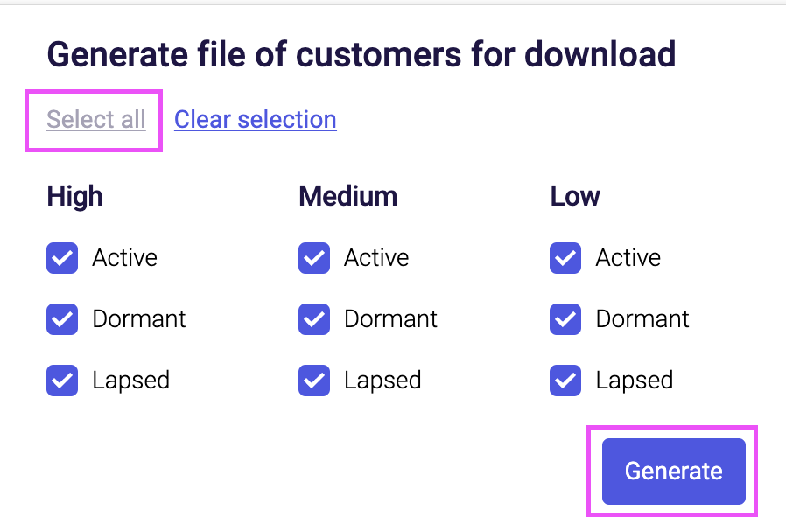The image size is (786, 532).
Task: Click the Active label in the High column
Action: point(124,257)
